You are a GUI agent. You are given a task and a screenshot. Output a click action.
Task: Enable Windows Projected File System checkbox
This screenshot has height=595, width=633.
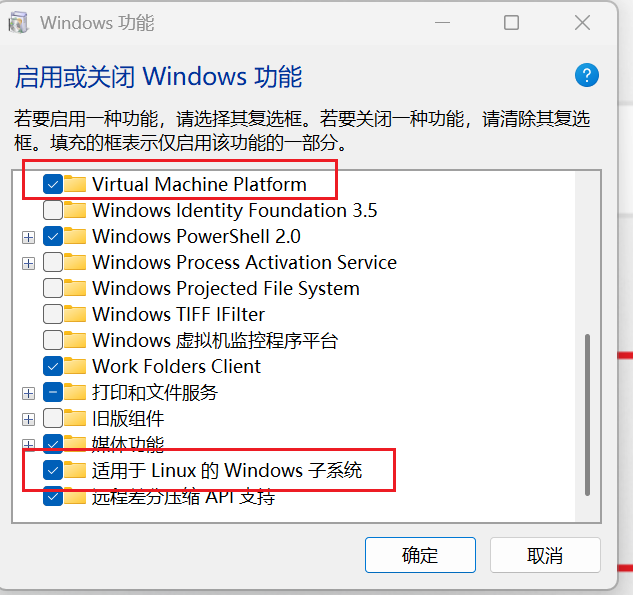coord(53,288)
